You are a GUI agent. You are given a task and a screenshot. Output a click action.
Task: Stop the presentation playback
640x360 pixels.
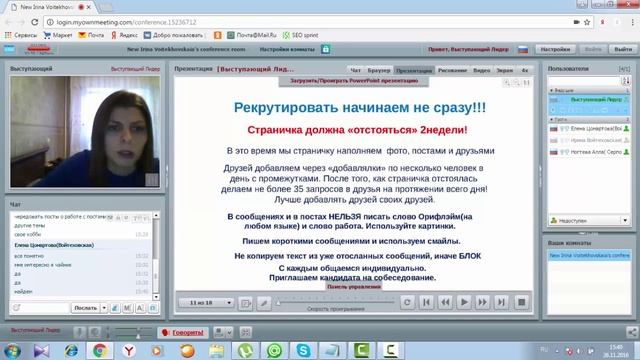click(521, 302)
